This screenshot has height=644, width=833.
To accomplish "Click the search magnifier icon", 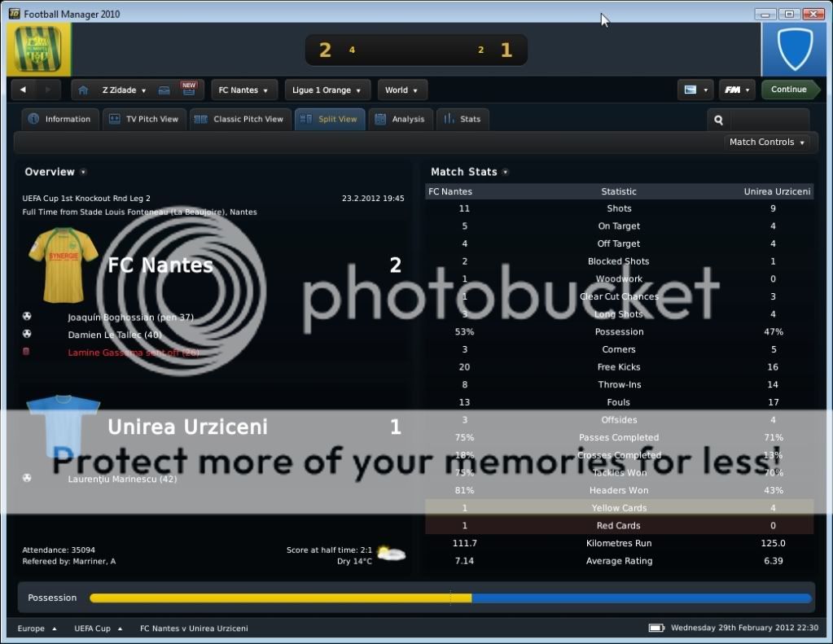I will click(718, 120).
